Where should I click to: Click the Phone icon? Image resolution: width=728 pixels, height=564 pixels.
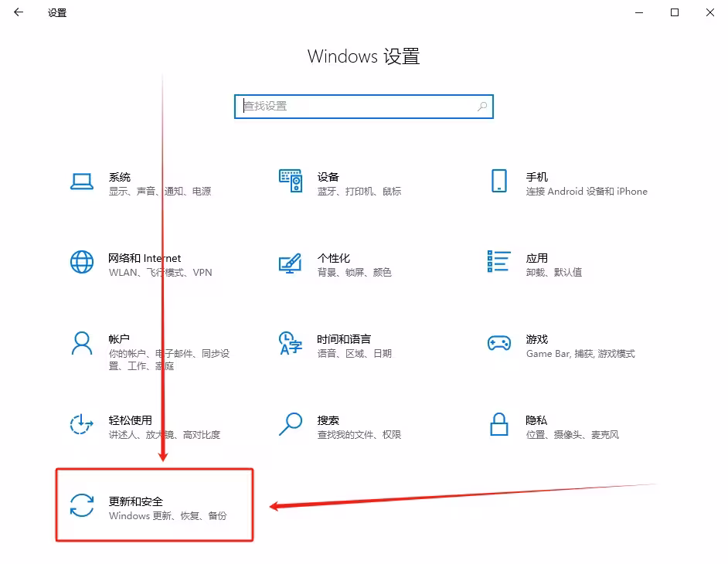point(499,181)
